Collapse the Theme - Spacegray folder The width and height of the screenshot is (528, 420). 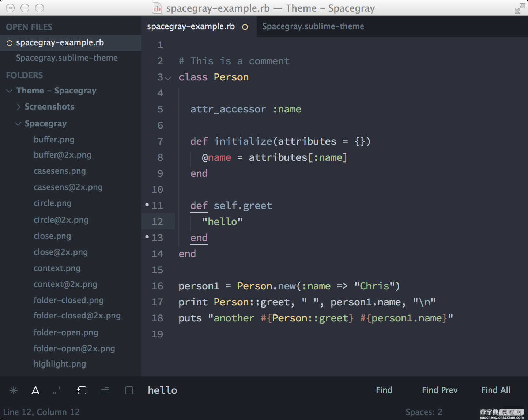point(9,91)
